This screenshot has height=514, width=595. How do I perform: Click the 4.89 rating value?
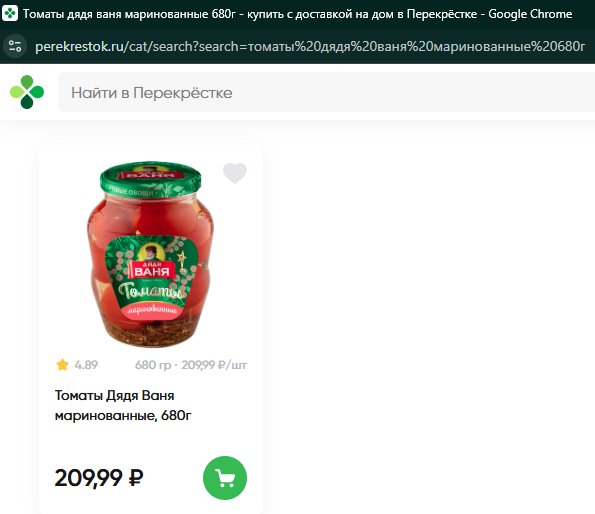tap(86, 365)
